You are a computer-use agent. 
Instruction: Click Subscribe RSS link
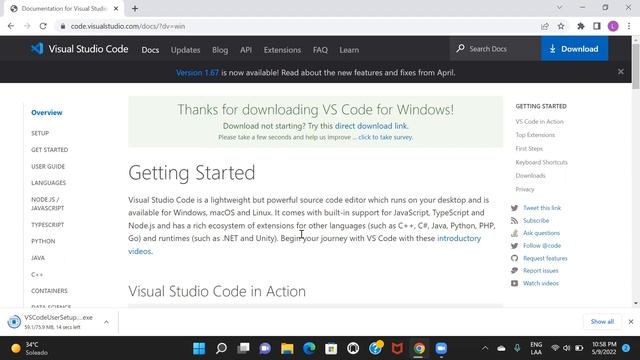click(536, 220)
